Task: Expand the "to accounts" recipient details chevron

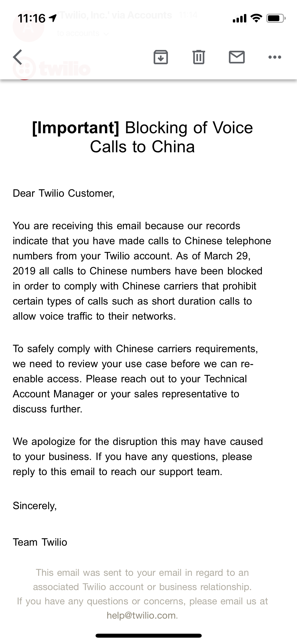Action: click(106, 34)
